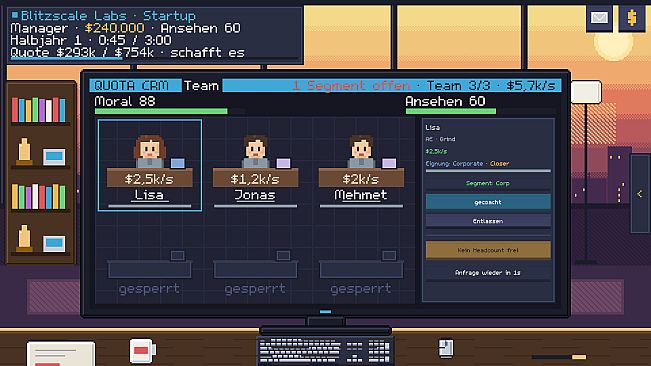Click the Entlassen button for Lisa
Screen dimensions: 651x366
coord(488,221)
